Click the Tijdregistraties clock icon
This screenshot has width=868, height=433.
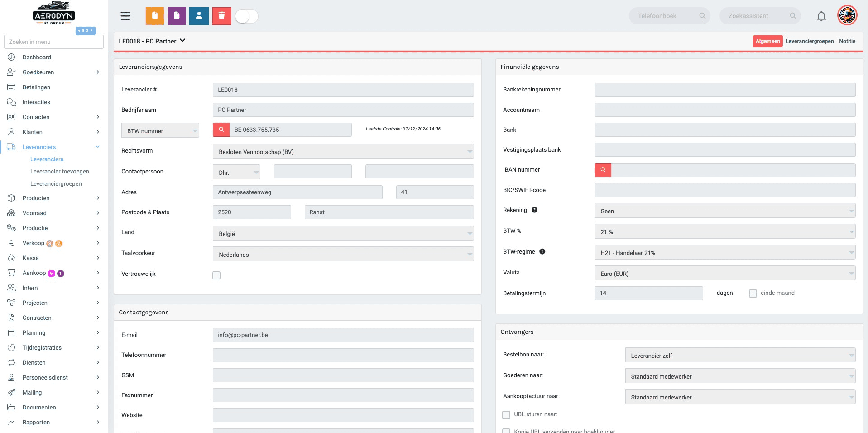(x=11, y=348)
